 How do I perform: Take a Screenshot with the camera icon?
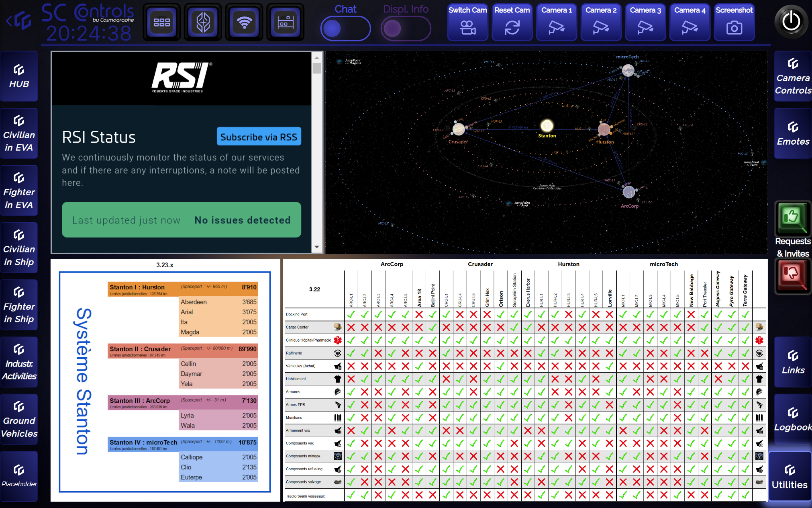click(734, 22)
